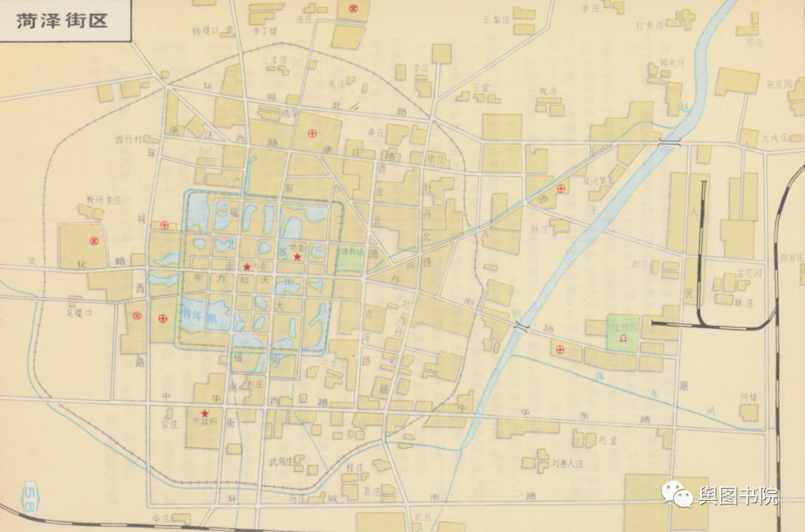
Task: Click the 柴庄 label
Action: pyautogui.click(x=161, y=518)
